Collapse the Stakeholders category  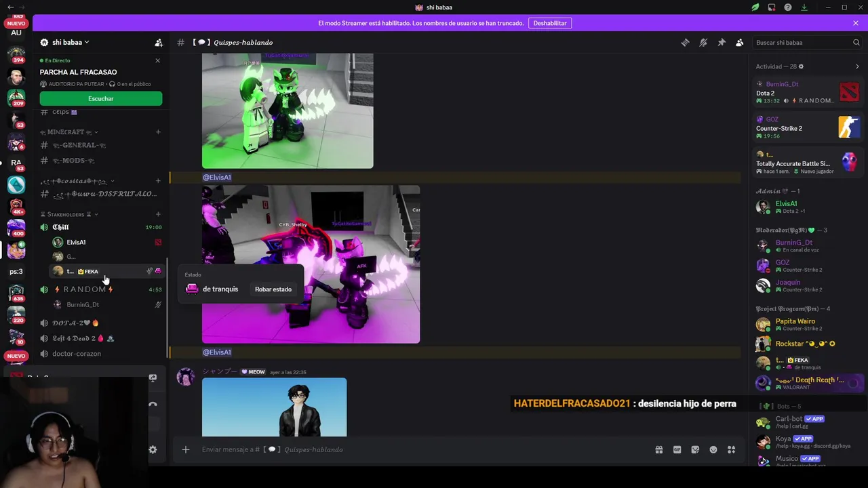[x=69, y=214]
